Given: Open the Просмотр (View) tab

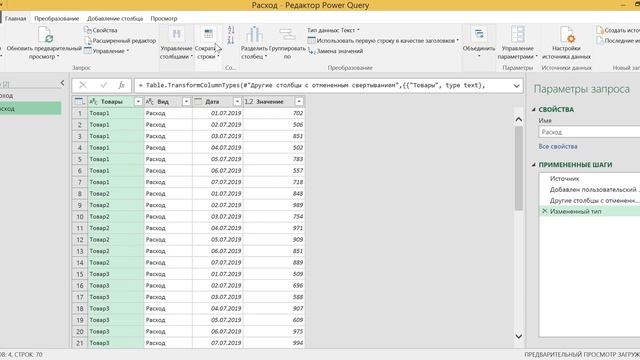Looking at the screenshot, I should coord(164,18).
